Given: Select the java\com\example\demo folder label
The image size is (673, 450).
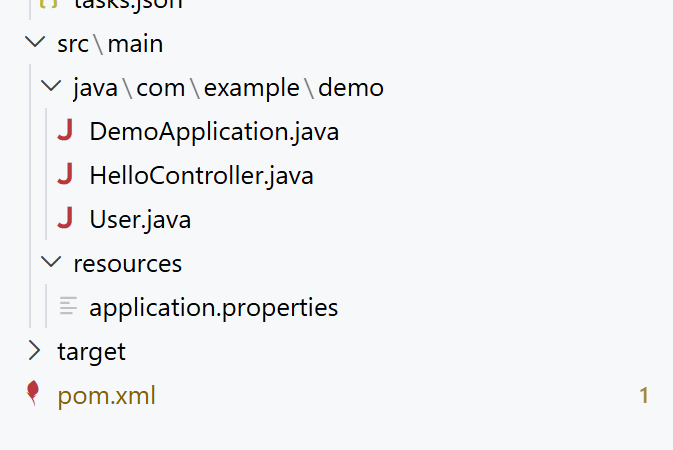Looking at the screenshot, I should click(x=228, y=88).
